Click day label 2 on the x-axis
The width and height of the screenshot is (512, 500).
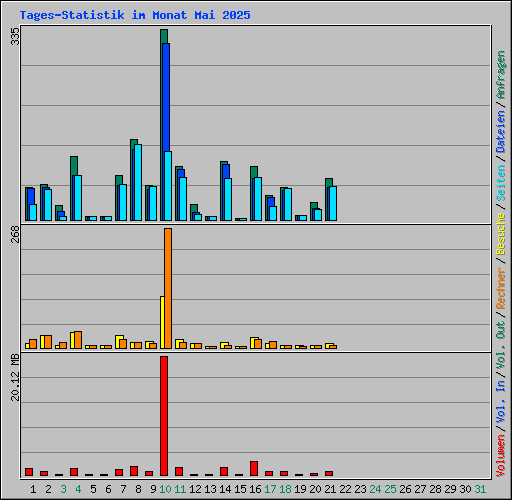point(48,489)
